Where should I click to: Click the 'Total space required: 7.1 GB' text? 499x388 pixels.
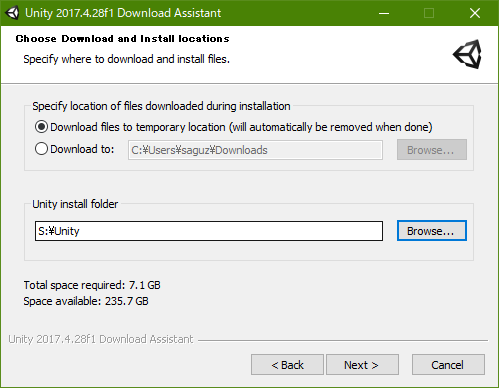[x=92, y=285]
